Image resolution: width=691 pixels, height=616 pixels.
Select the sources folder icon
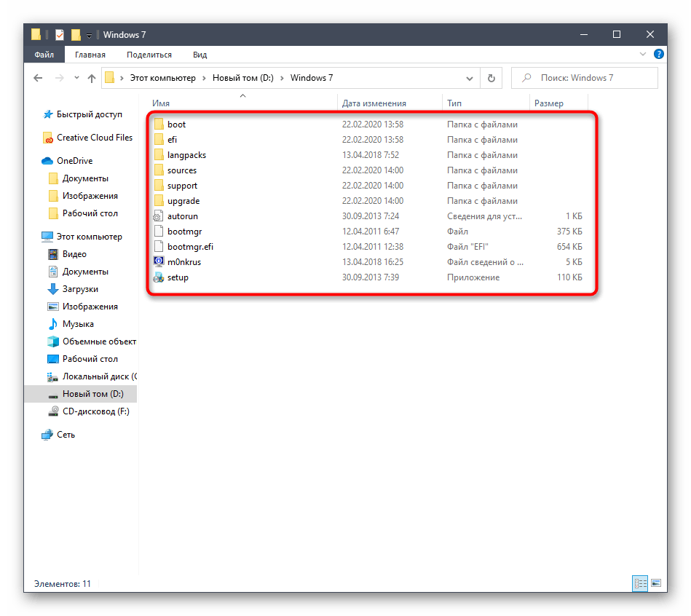[159, 170]
